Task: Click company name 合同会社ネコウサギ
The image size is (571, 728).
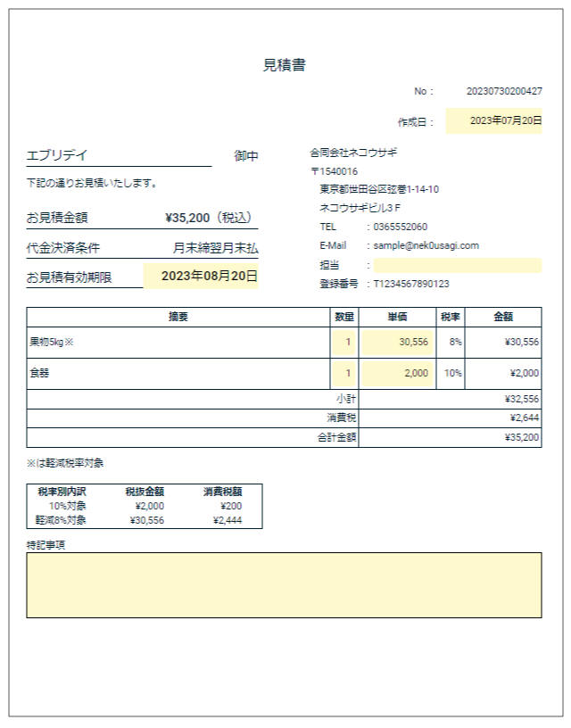Action: [353, 153]
